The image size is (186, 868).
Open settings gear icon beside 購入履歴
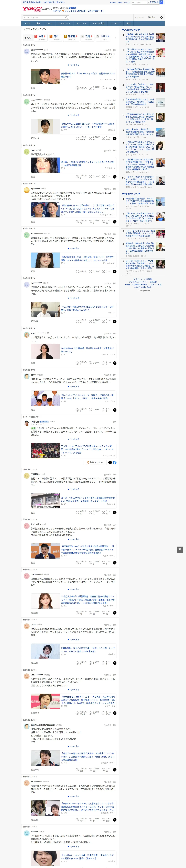(x=161, y=18)
